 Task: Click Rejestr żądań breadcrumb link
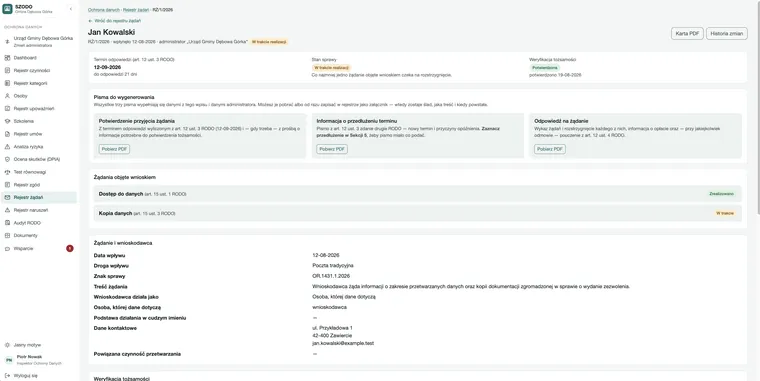[x=136, y=10]
